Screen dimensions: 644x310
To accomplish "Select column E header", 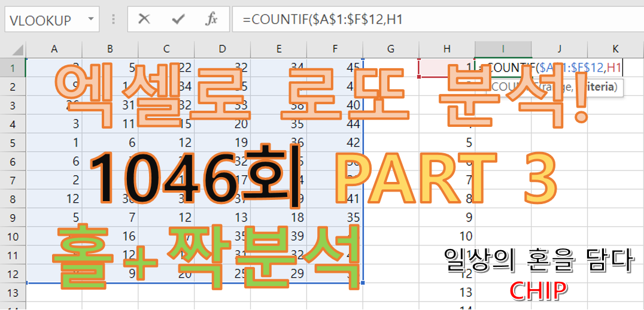I will [278, 49].
